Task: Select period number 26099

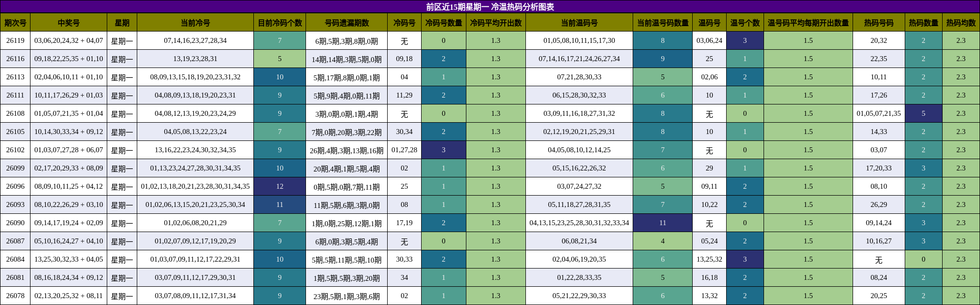Action: pos(15,168)
